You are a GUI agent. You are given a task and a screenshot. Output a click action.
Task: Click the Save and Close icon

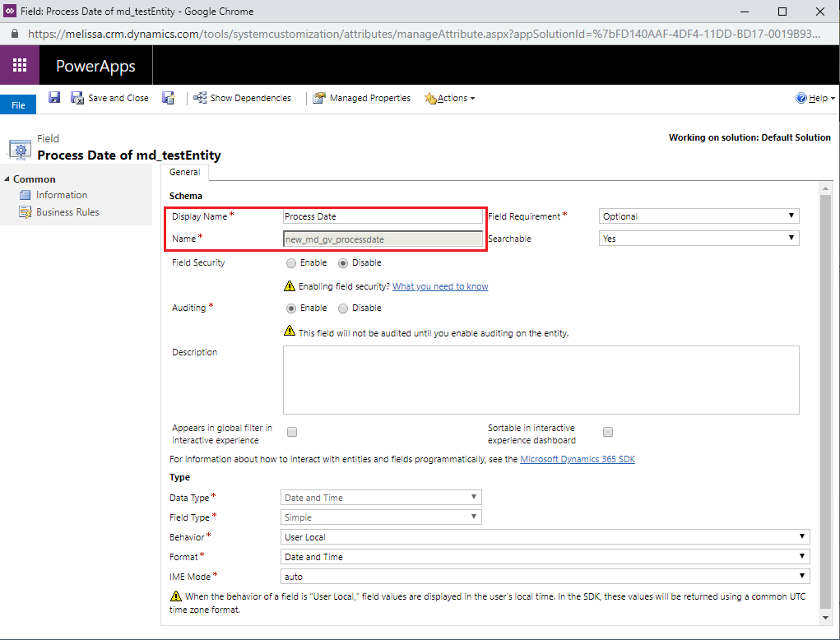coord(77,98)
